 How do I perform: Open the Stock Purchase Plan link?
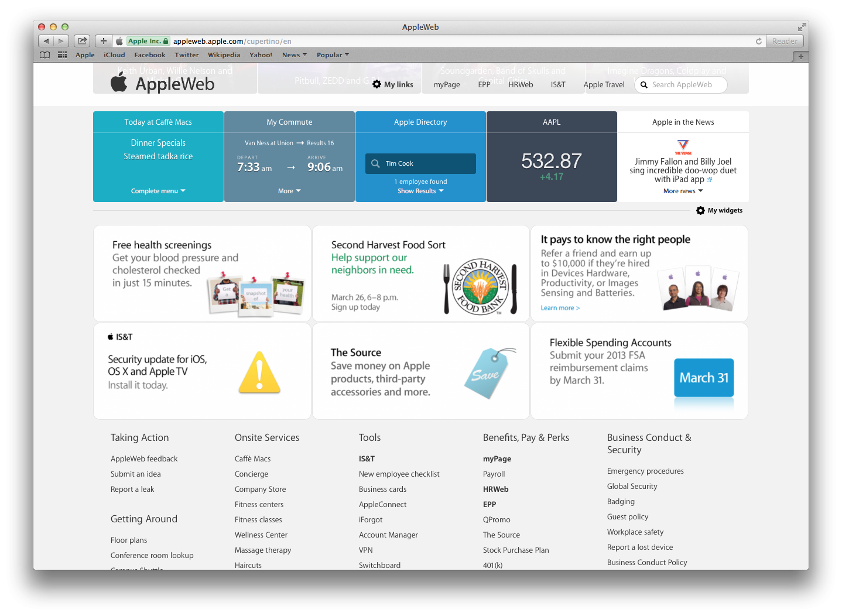tap(516, 550)
